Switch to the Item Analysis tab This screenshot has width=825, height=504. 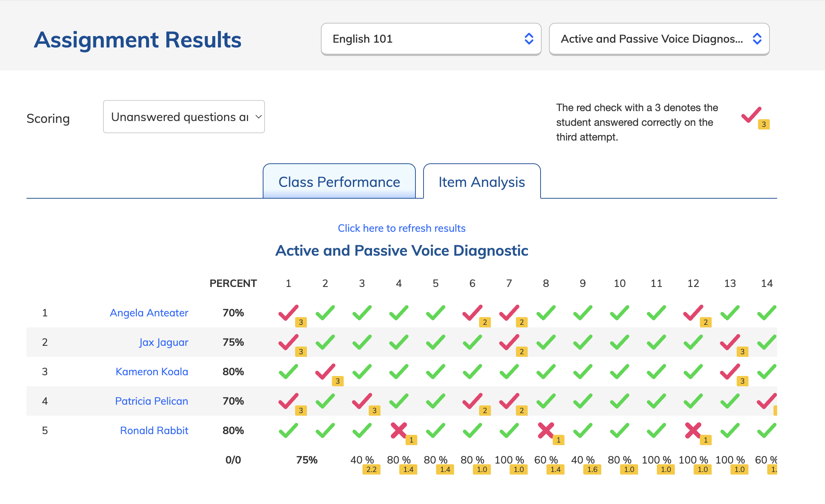point(482,182)
